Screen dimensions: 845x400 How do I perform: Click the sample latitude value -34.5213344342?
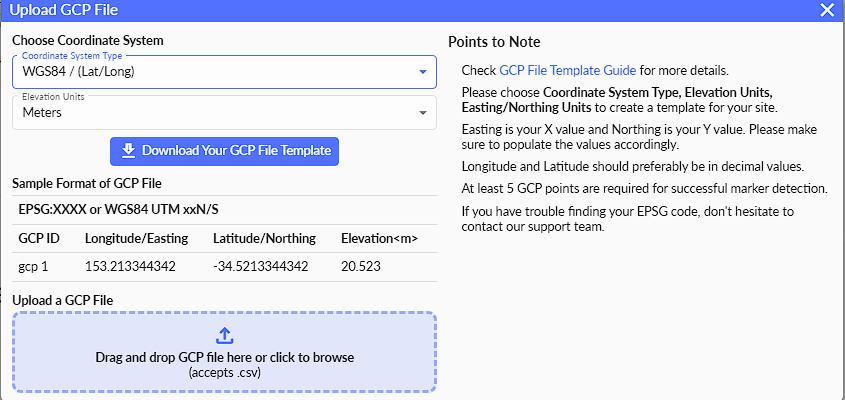260,267
